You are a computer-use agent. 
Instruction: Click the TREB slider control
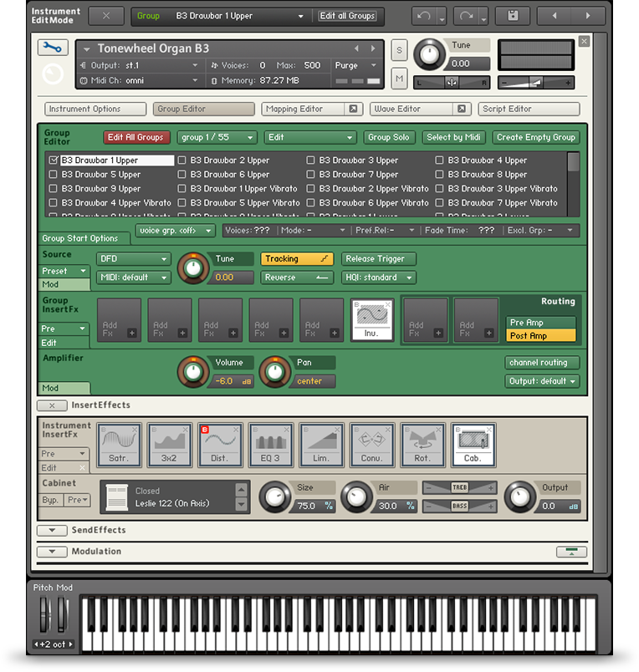click(x=460, y=487)
